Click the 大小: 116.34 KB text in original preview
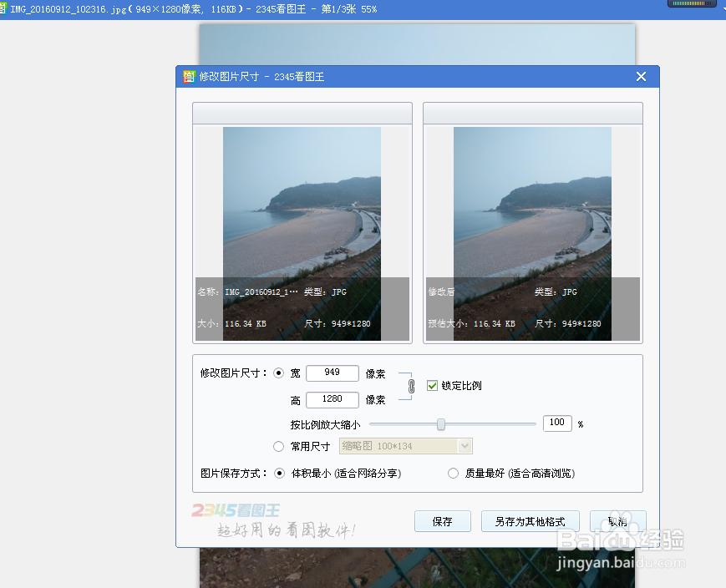 [231, 323]
